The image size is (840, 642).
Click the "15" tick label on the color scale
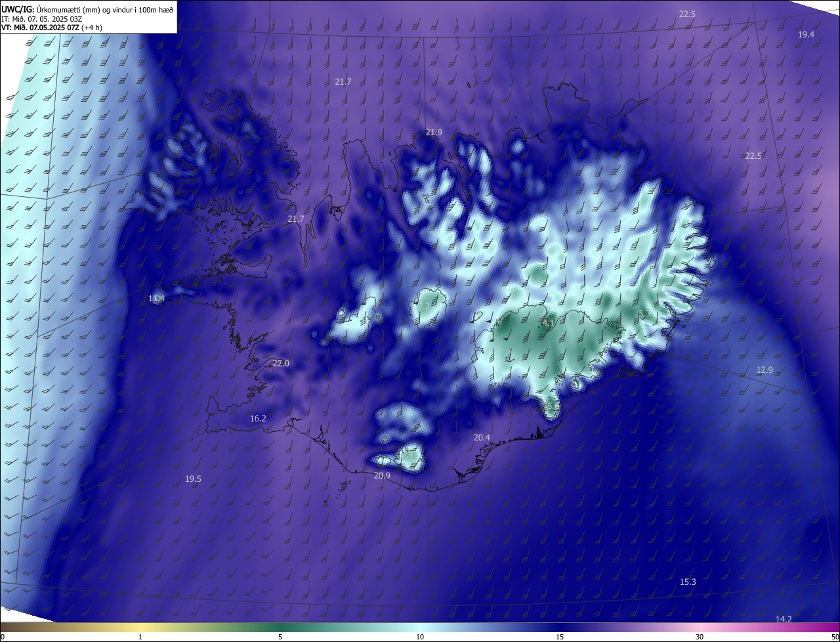(x=560, y=637)
